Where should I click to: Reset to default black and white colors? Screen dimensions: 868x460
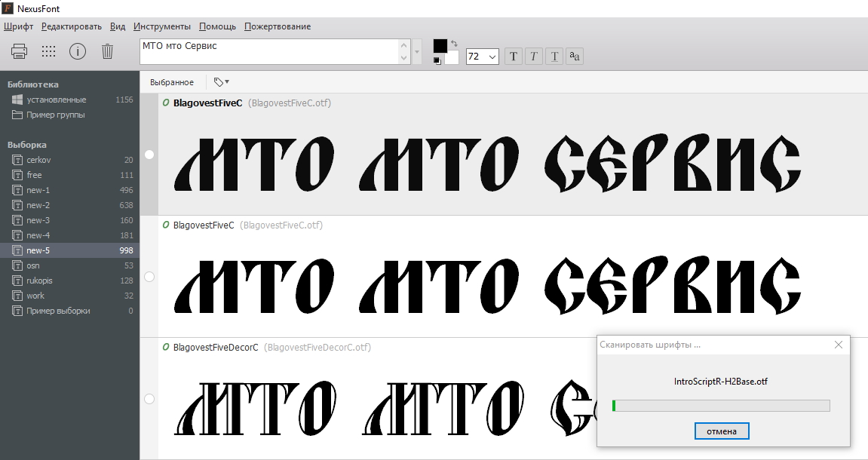(x=437, y=61)
